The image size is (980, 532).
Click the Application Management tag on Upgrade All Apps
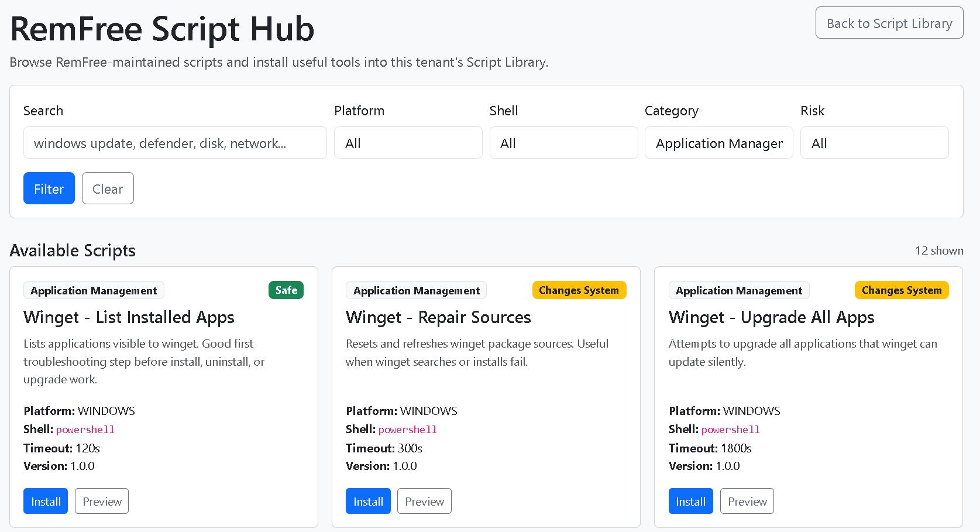[x=739, y=290]
